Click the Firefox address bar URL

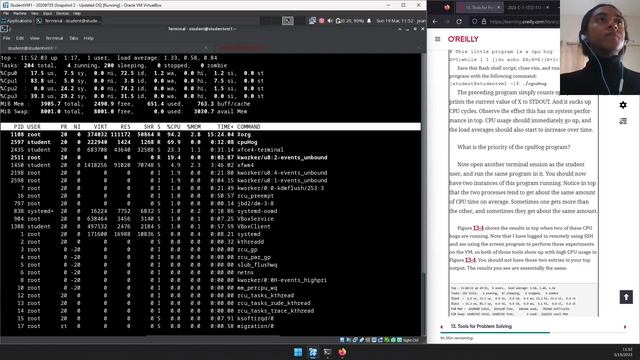524,21
